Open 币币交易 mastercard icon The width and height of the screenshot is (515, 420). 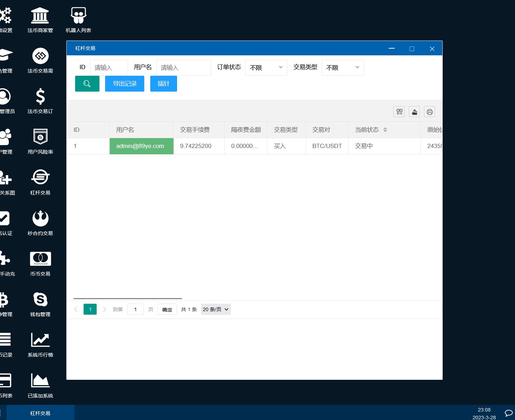tap(40, 263)
